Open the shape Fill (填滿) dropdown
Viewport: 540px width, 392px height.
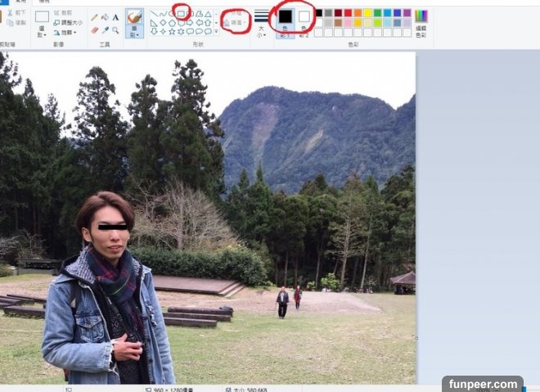click(236, 24)
